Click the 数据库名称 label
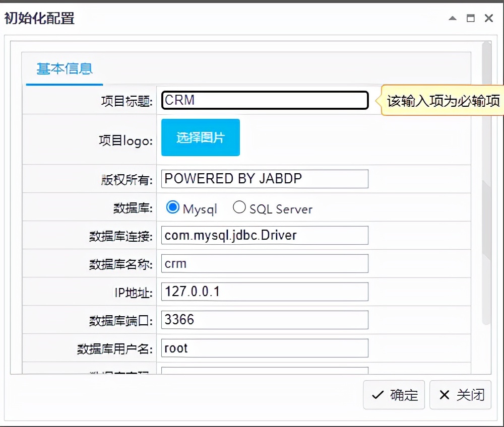This screenshot has width=504, height=427. [x=121, y=264]
